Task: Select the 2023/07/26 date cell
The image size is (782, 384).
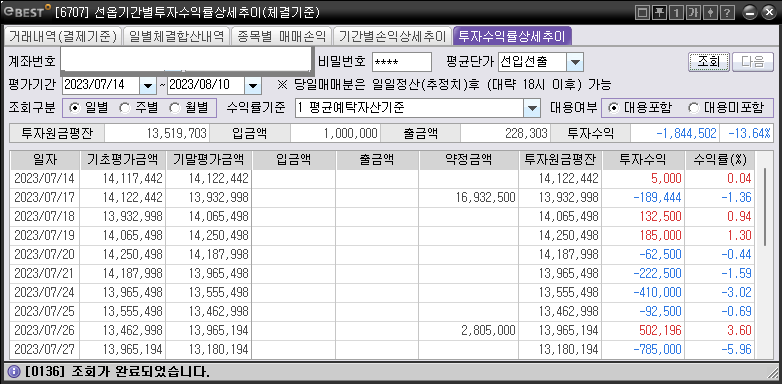Action: 44,331
